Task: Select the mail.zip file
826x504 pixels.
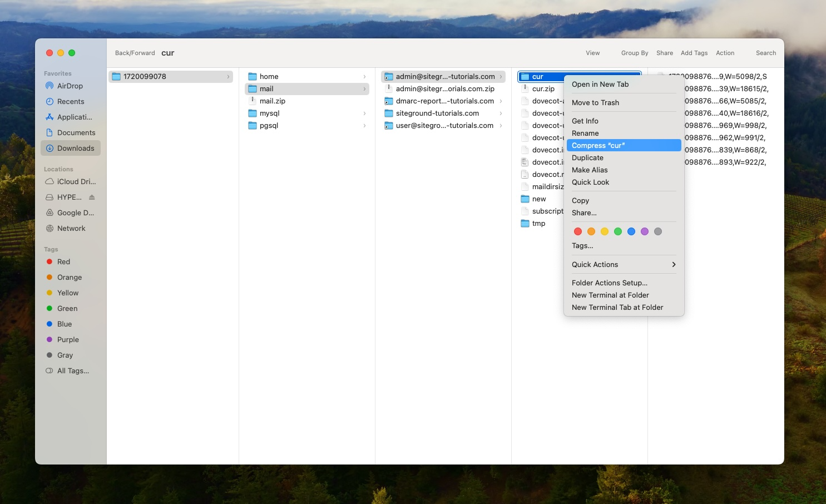Action: 273,101
